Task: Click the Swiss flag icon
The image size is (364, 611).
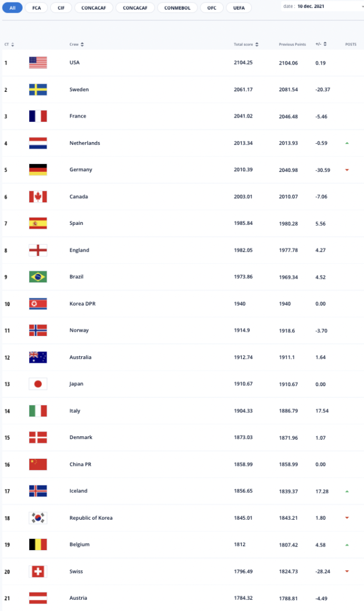Action: point(38,572)
